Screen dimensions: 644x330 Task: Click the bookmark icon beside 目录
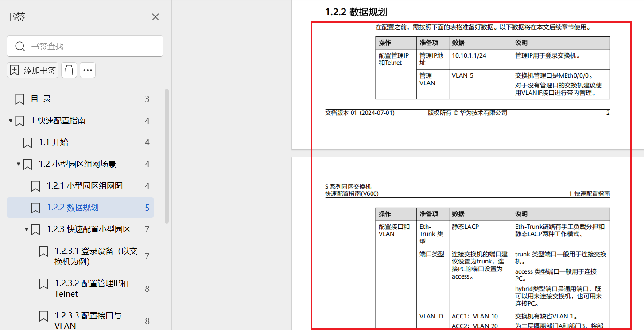click(x=19, y=98)
